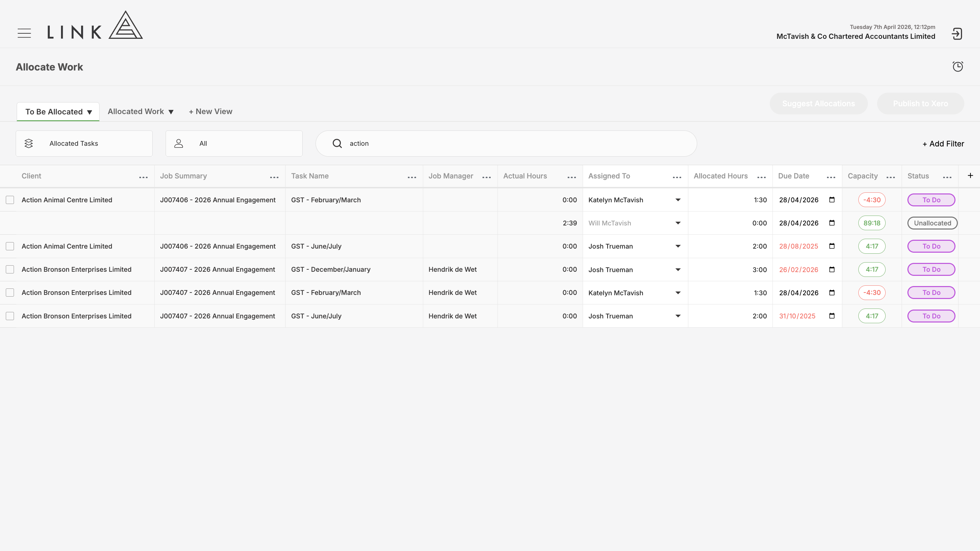Click the layers icon in Allocated Tasks filter
Viewport: 980px width, 551px height.
coord(29,143)
